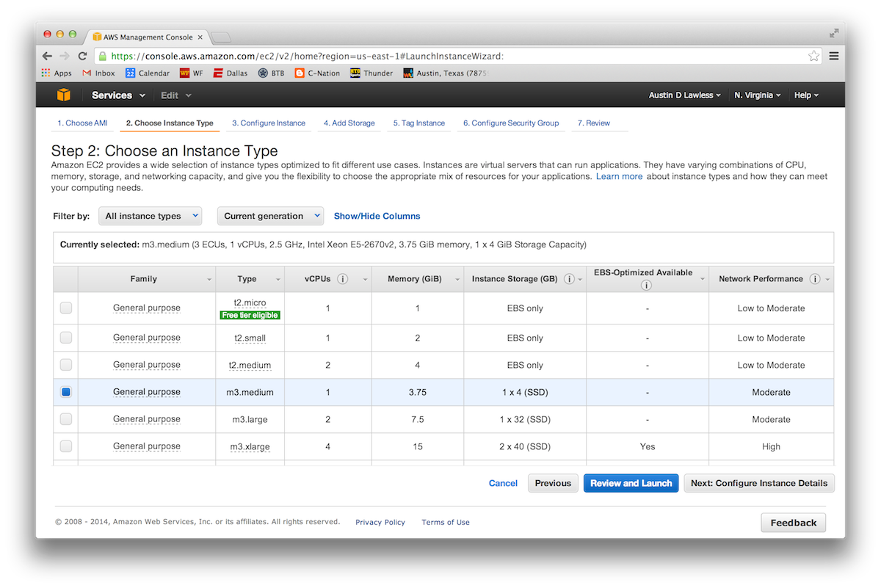The height and width of the screenshot is (588, 881).
Task: Click the Free tier eligible badge
Action: pos(250,315)
